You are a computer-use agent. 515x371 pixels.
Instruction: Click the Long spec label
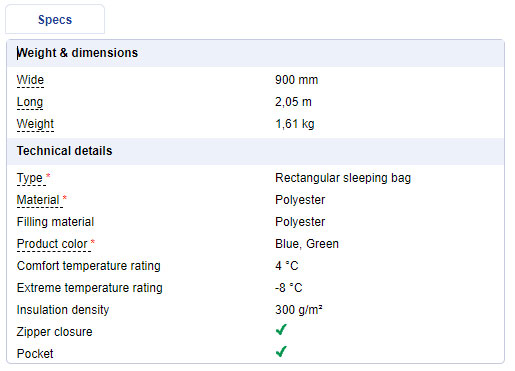click(30, 102)
